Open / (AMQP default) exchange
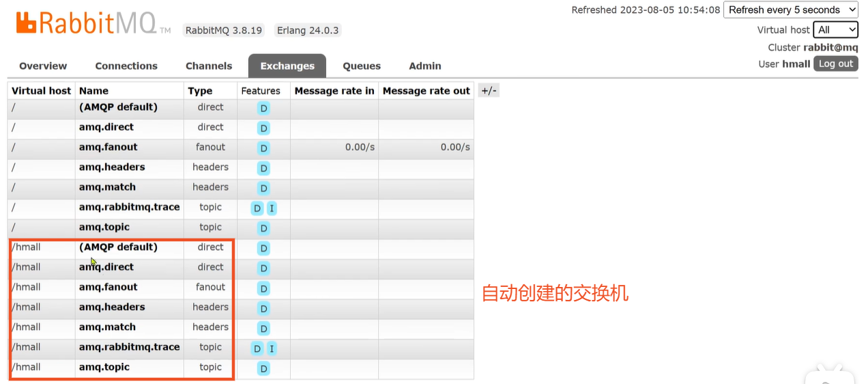The height and width of the screenshot is (384, 868). tap(118, 107)
